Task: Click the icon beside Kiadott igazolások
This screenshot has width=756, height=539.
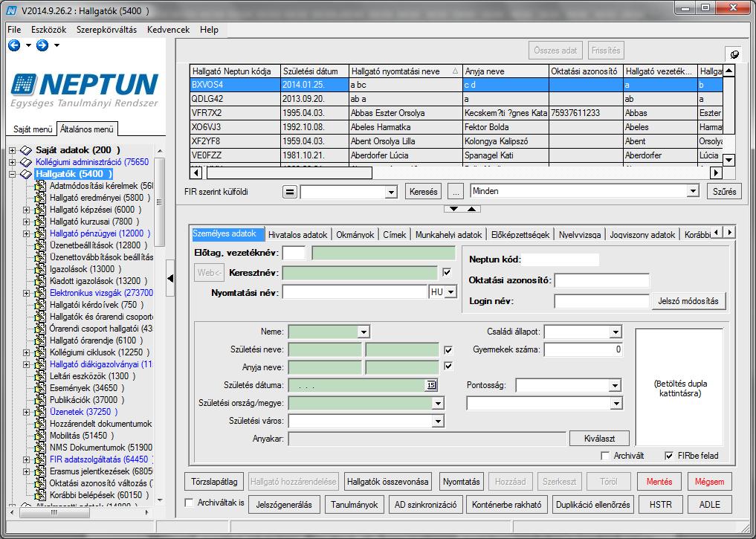Action: point(40,281)
